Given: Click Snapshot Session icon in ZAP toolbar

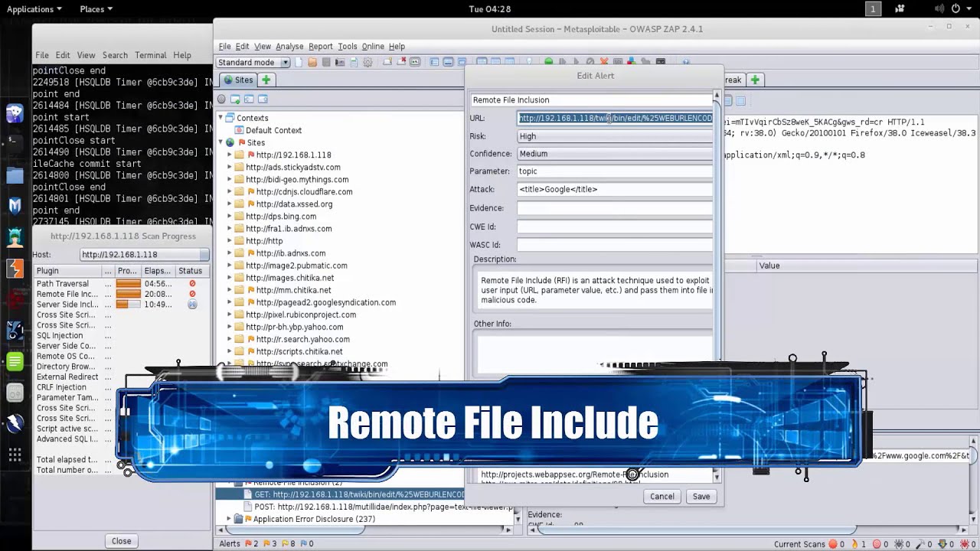Looking at the screenshot, I should pos(340,62).
